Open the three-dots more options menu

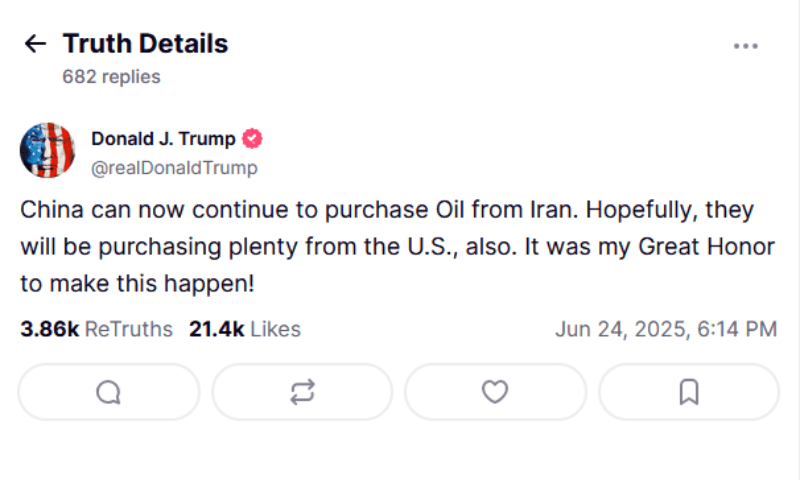[745, 45]
